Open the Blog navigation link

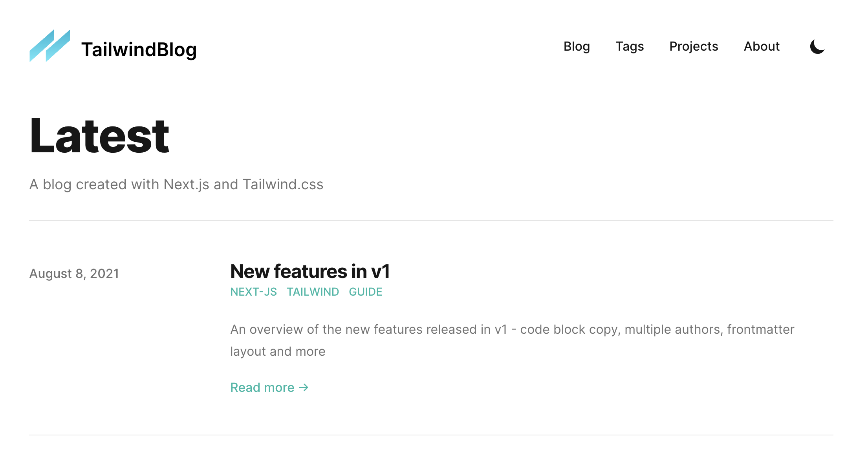[x=576, y=46]
